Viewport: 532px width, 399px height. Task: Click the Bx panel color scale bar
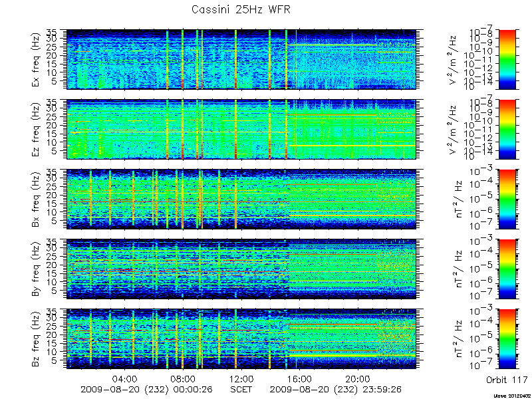coord(507,199)
